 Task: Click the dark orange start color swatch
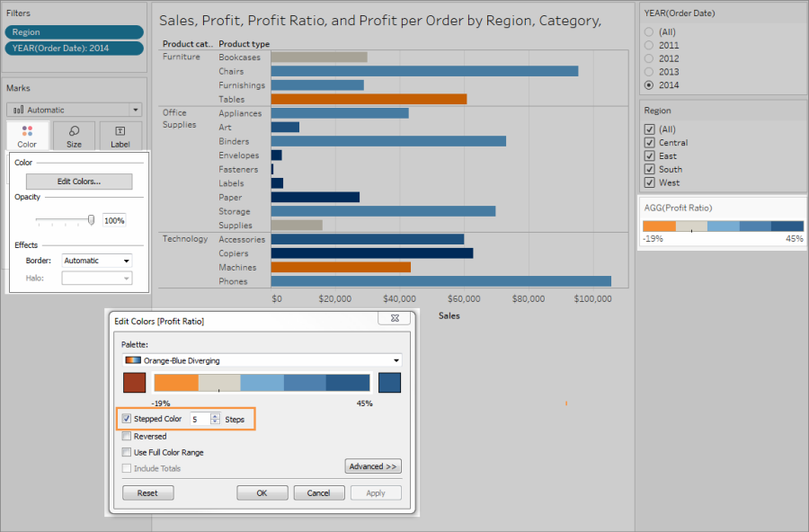click(134, 383)
